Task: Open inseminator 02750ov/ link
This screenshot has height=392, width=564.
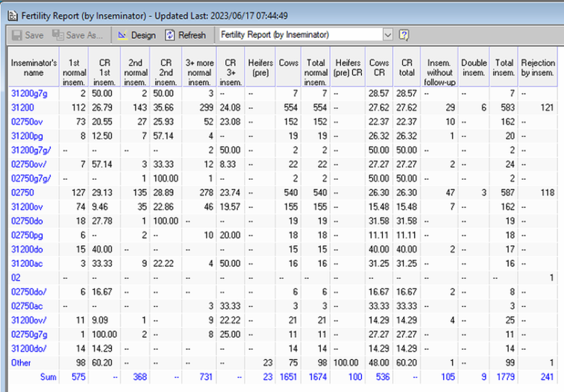Action: pos(29,165)
